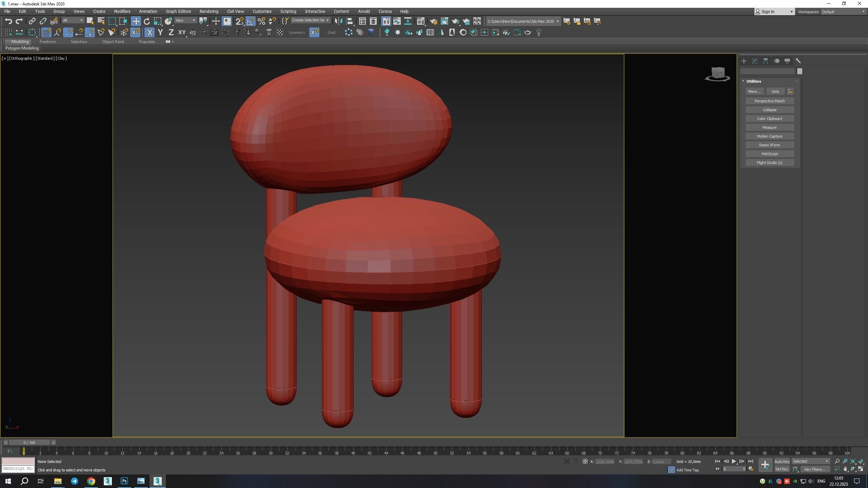
Task: Click the Set Key button
Action: [x=782, y=469]
